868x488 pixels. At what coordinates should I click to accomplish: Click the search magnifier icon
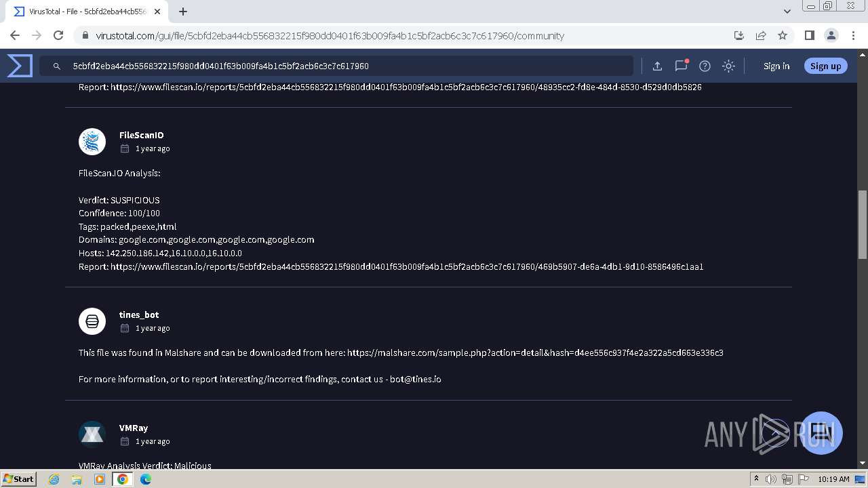click(57, 66)
